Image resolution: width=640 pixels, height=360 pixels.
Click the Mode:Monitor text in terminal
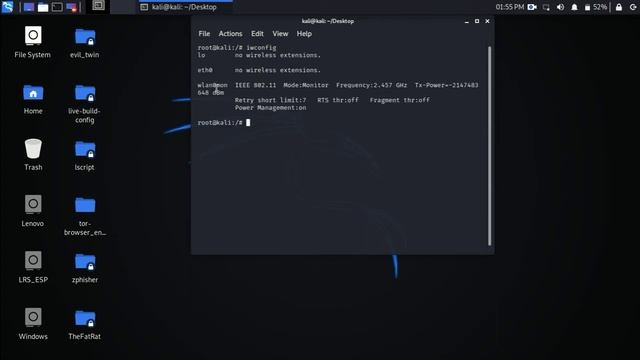point(306,85)
